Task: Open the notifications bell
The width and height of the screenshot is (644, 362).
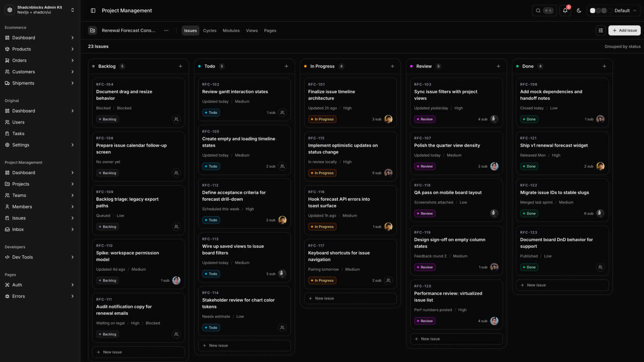Action: pyautogui.click(x=565, y=10)
